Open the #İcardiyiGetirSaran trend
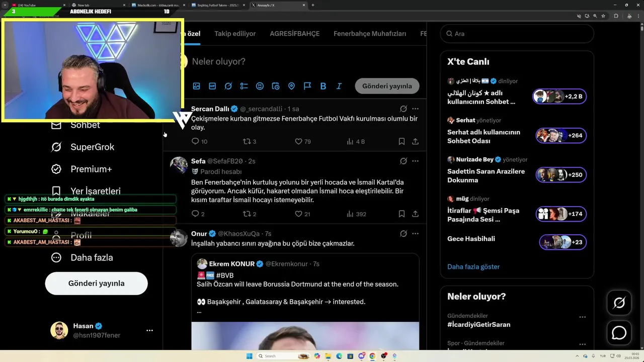This screenshot has height=362, width=644. point(479,324)
